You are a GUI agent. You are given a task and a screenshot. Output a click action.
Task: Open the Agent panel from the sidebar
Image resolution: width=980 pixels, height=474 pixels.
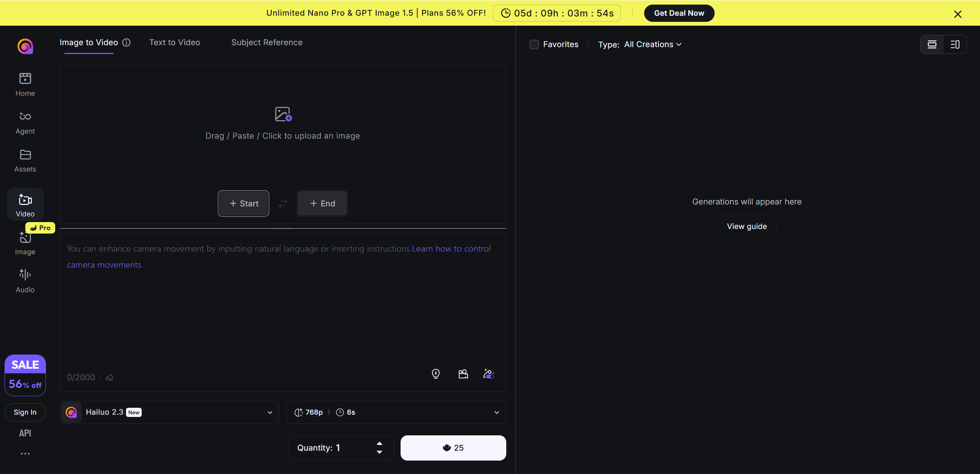tap(25, 122)
